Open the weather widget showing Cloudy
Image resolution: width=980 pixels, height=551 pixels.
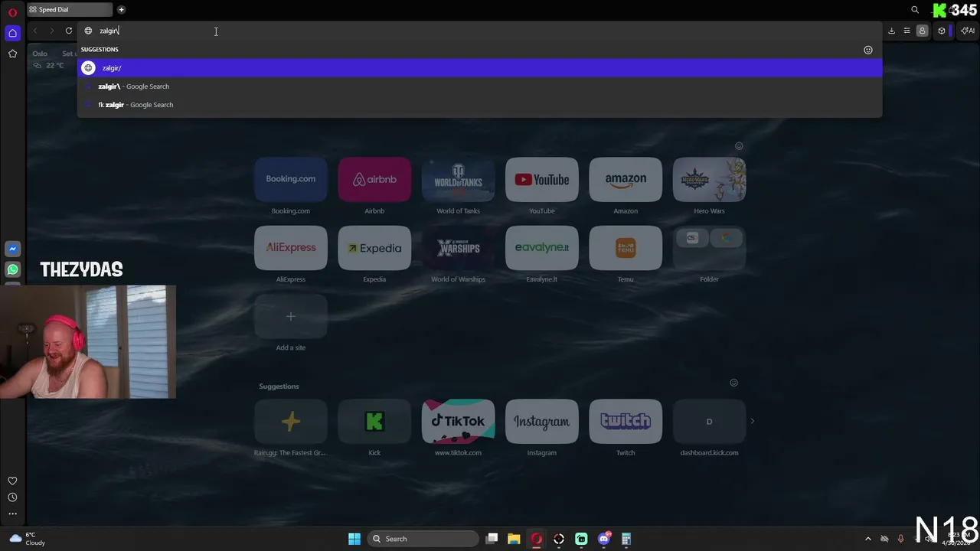(x=27, y=539)
